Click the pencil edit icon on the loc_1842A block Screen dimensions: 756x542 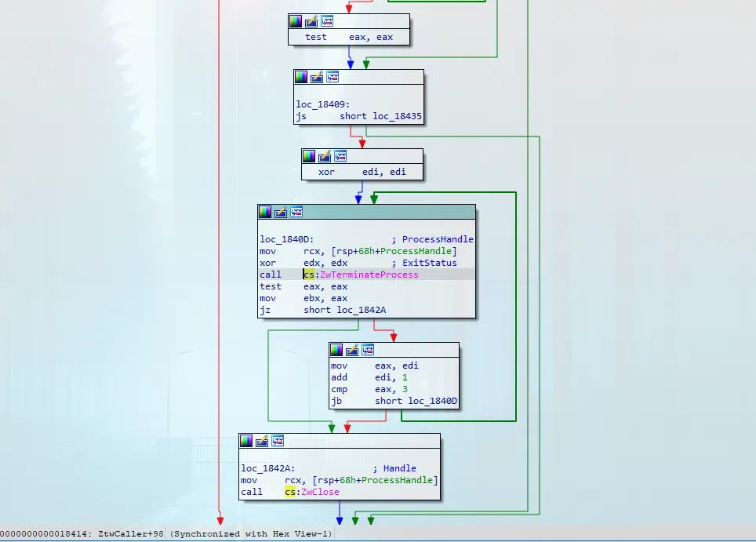pos(262,441)
